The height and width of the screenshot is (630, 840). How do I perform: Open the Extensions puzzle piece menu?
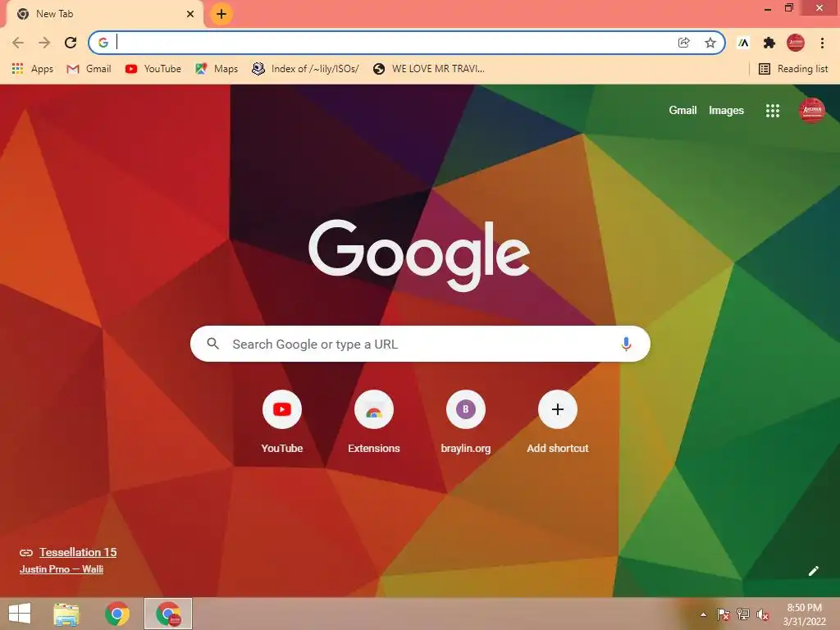pyautogui.click(x=769, y=43)
